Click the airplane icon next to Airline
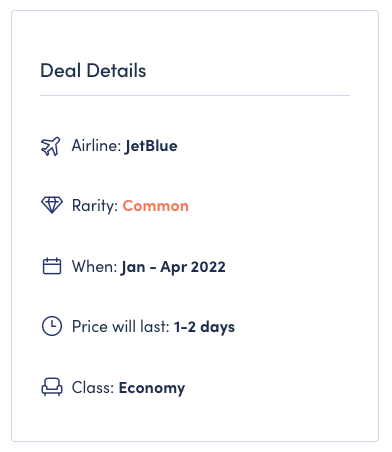392x452 pixels. pyautogui.click(x=51, y=146)
